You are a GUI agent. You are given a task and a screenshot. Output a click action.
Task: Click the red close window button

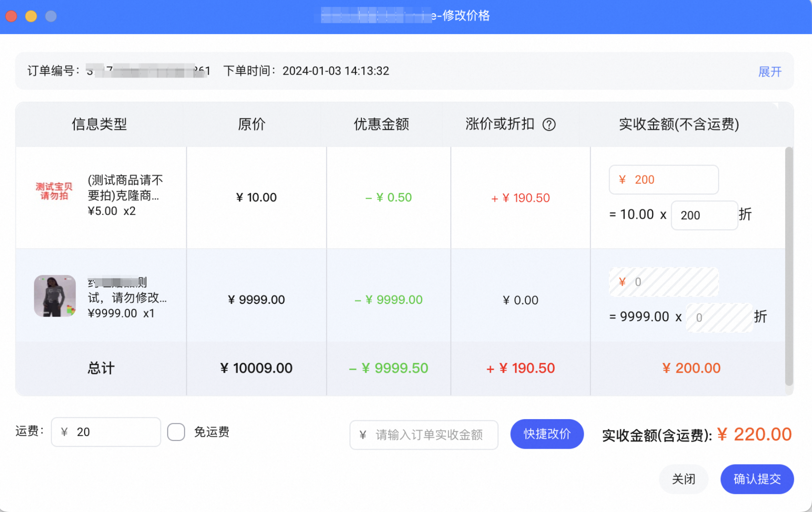(11, 16)
